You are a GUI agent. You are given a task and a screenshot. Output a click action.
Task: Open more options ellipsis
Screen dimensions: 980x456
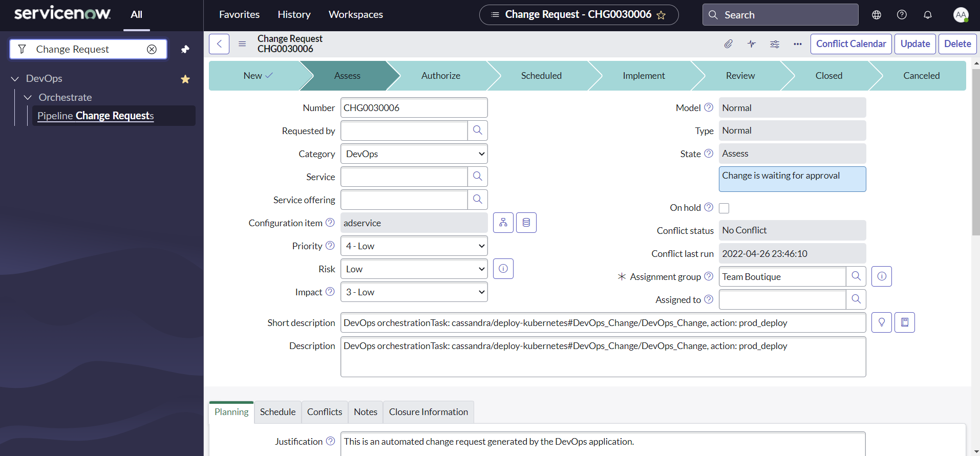point(798,44)
